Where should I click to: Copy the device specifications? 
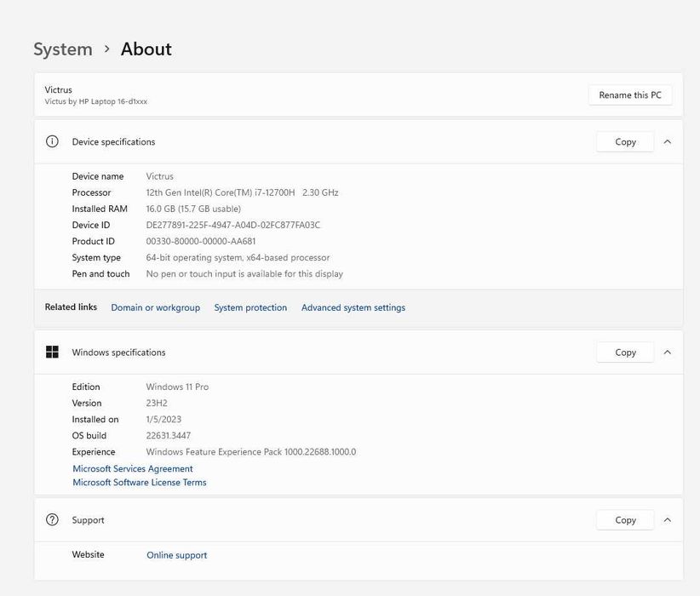(625, 141)
